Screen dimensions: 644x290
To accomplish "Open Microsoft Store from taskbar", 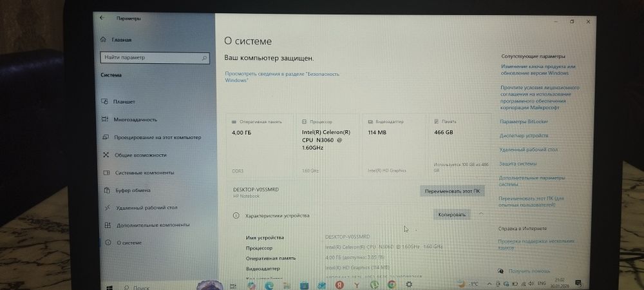I will coord(305,285).
